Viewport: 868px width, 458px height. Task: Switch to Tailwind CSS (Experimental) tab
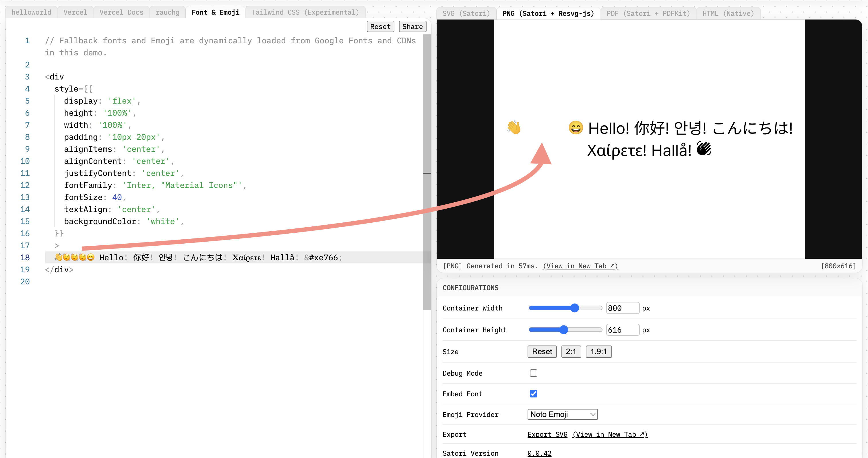[305, 12]
